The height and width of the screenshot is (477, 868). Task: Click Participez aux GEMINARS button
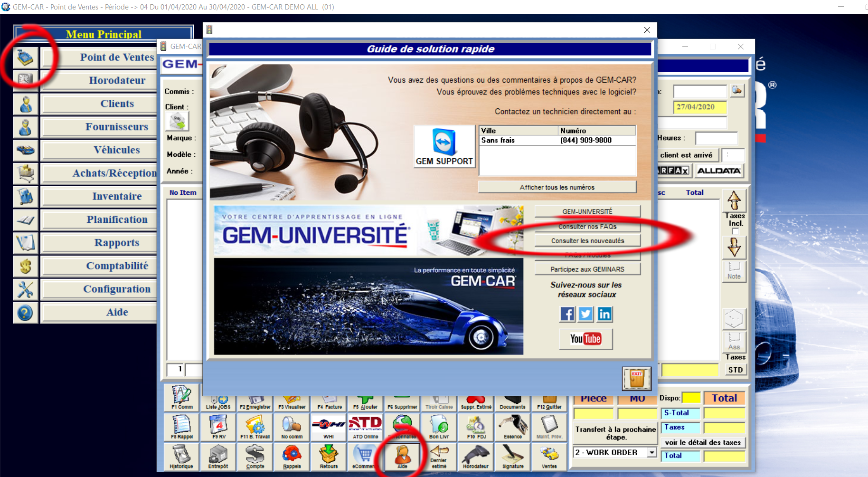[587, 269]
